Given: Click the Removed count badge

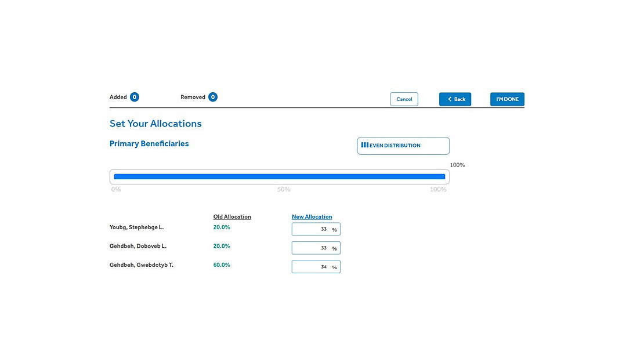Looking at the screenshot, I should pyautogui.click(x=213, y=97).
